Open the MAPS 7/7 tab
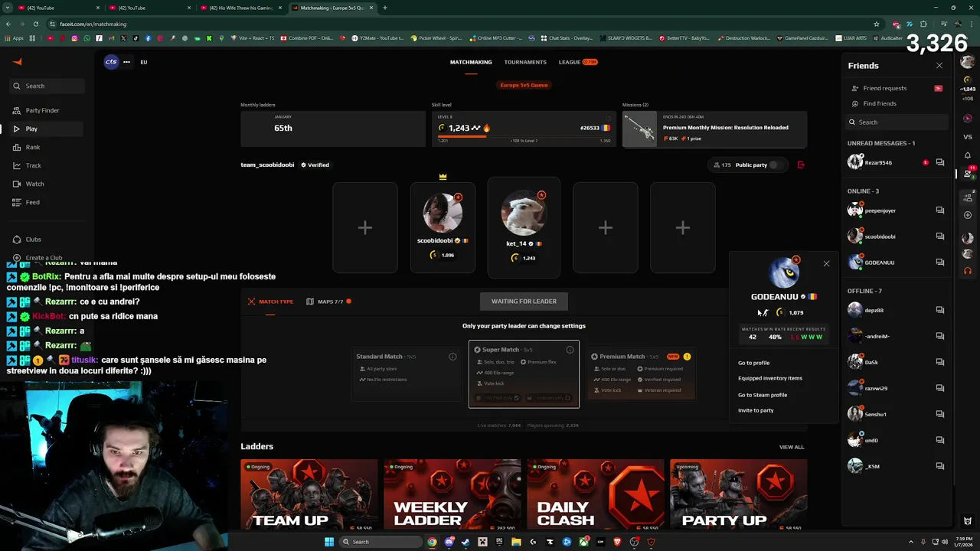The height and width of the screenshot is (551, 980). point(328,302)
